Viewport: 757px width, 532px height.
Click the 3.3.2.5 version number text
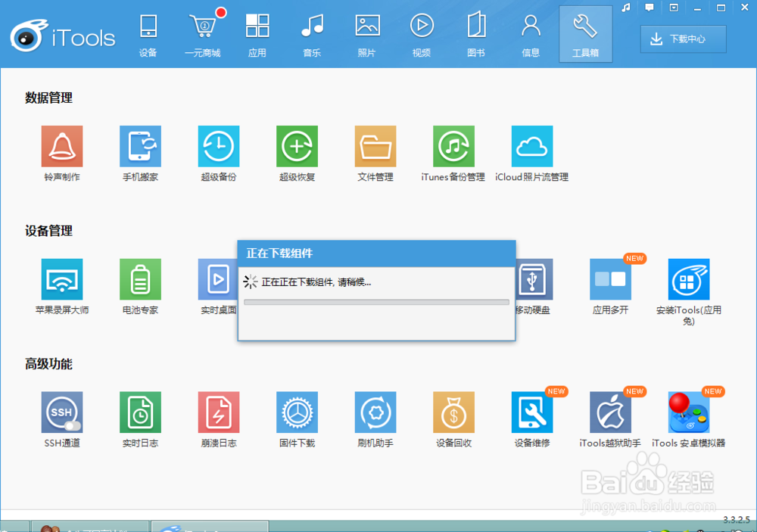pos(737,520)
